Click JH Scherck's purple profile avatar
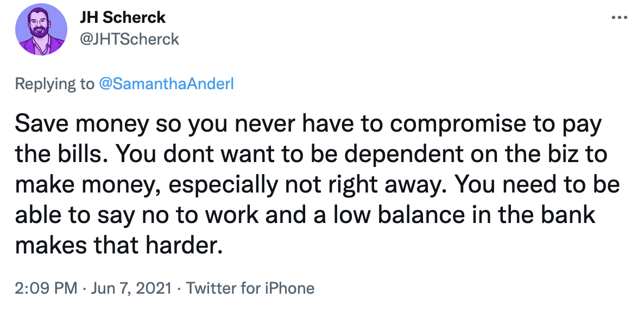 pos(41,29)
